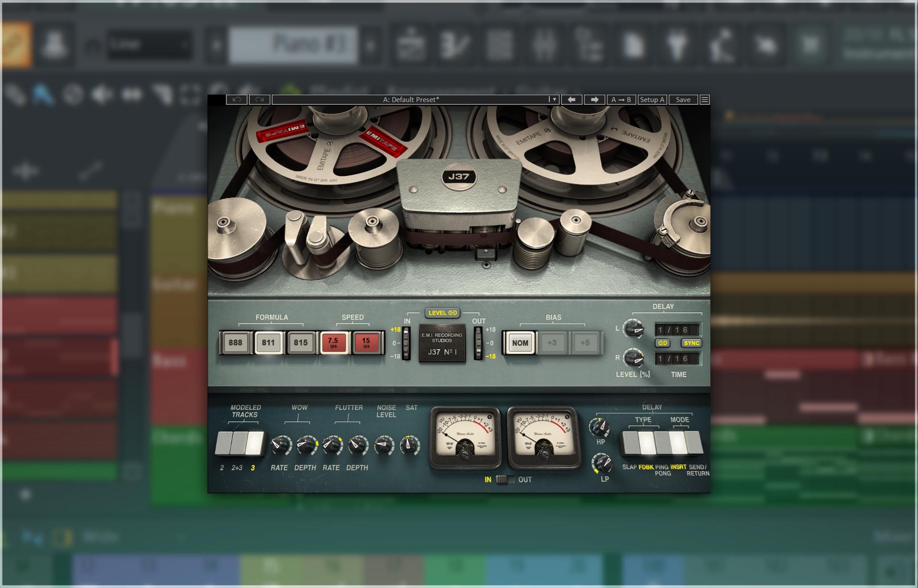This screenshot has width=918, height=588.
Task: Toggle the delay L/R link button
Action: [x=663, y=343]
